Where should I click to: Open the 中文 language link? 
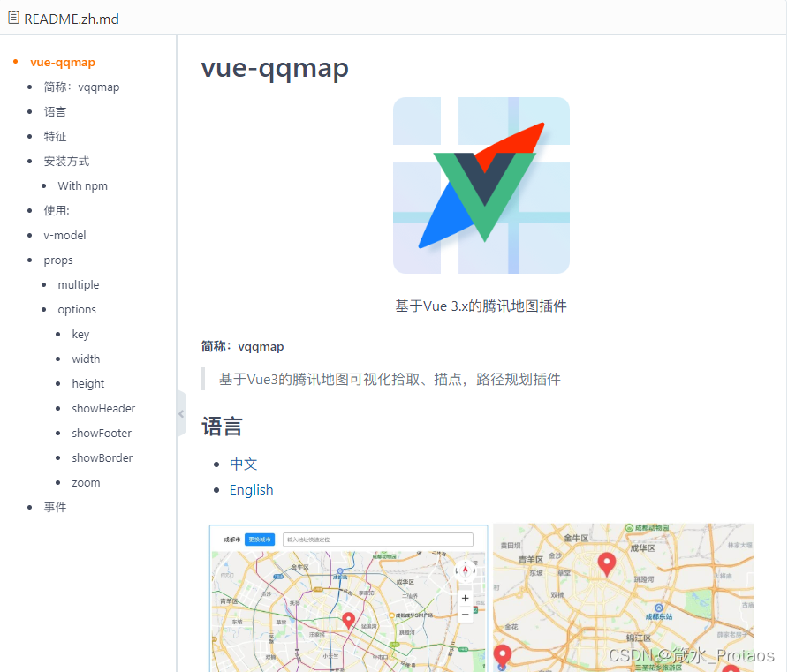[x=244, y=464]
